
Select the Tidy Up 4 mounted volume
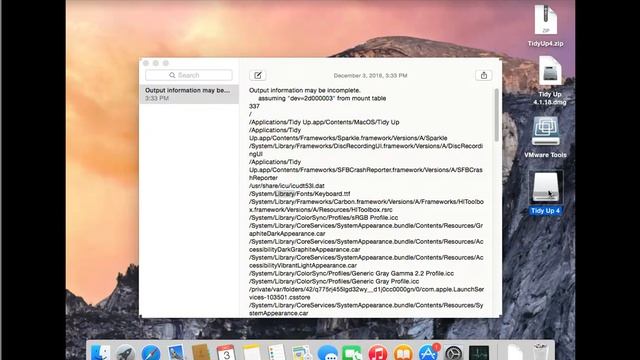point(546,193)
